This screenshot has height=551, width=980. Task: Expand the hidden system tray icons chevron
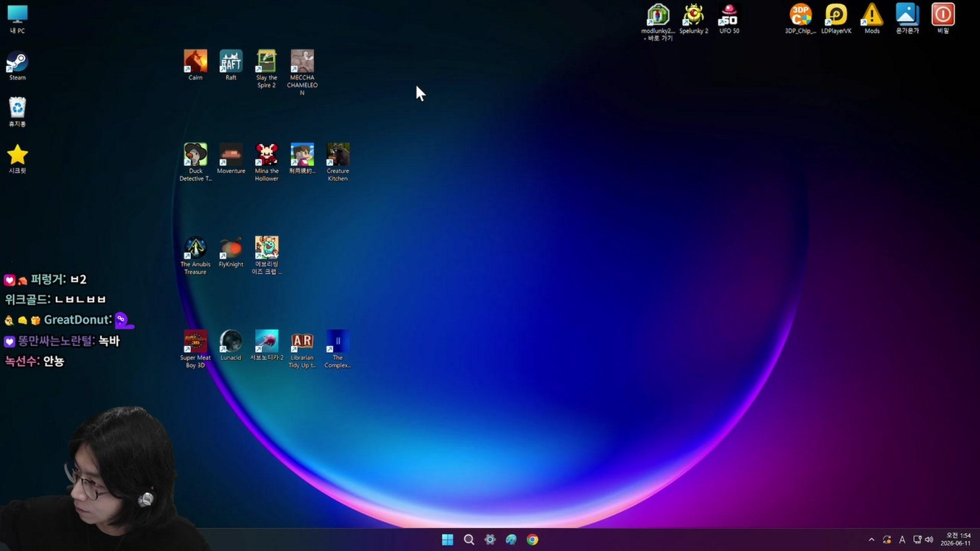(x=871, y=539)
